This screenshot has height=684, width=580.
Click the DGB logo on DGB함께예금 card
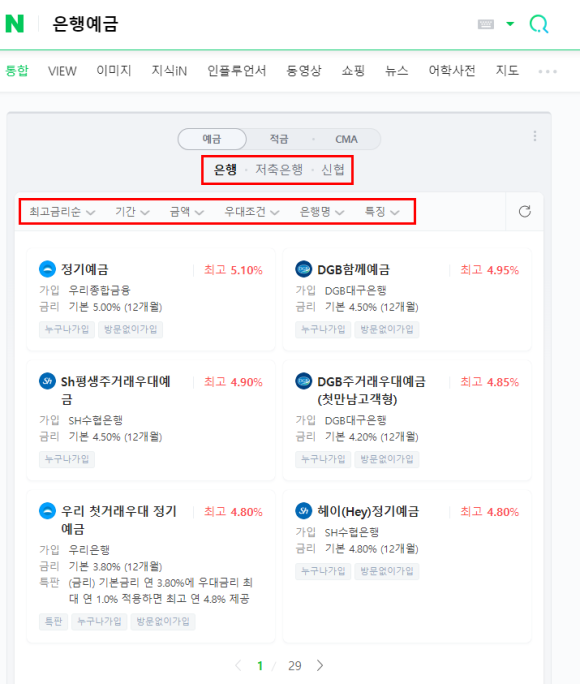pyautogui.click(x=304, y=269)
